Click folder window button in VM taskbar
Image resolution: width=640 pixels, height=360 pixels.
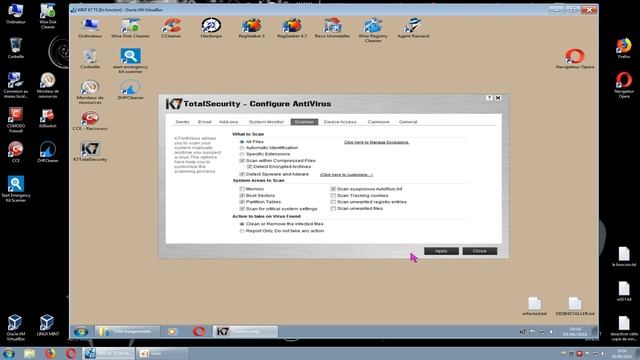127,331
